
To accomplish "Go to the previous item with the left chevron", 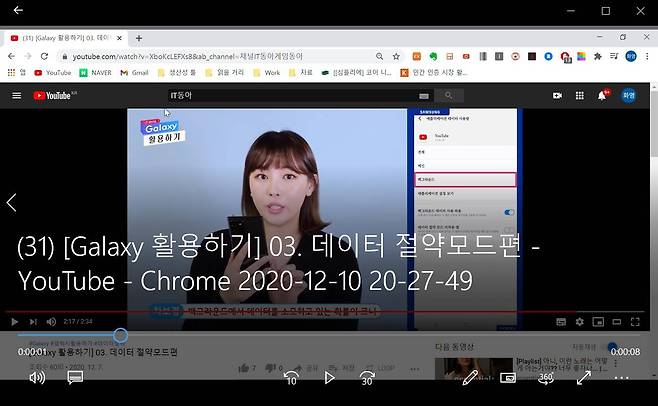I will (x=11, y=202).
